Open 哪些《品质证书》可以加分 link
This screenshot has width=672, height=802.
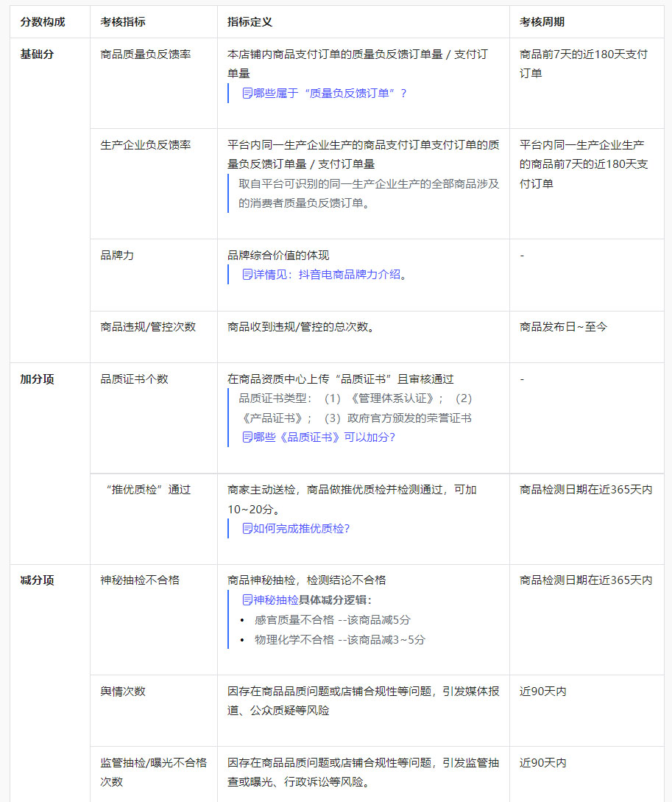[x=324, y=437]
